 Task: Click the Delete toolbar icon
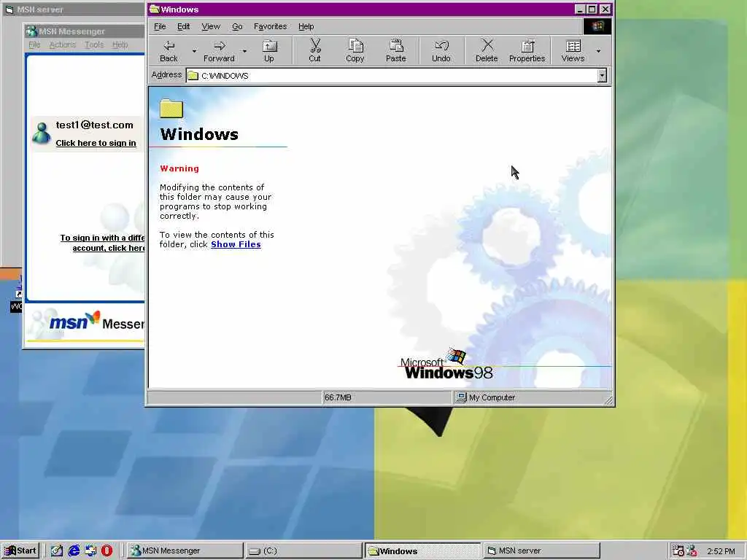pyautogui.click(x=487, y=46)
